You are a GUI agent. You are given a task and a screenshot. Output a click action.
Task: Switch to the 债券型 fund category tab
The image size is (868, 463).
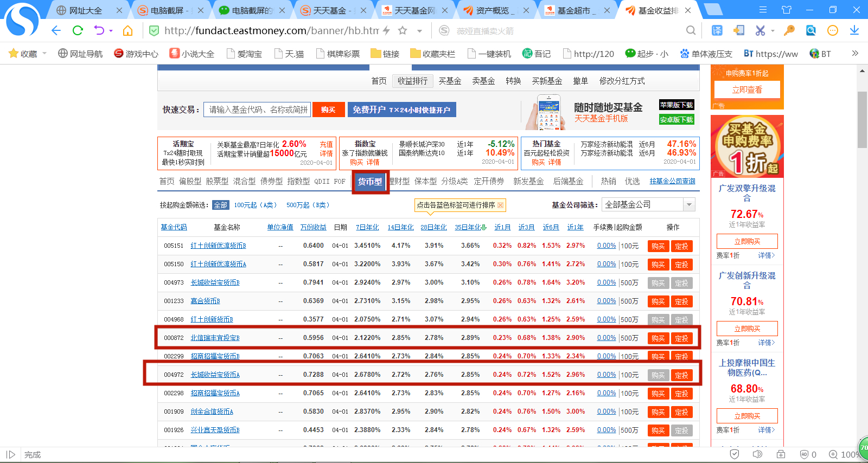271,181
